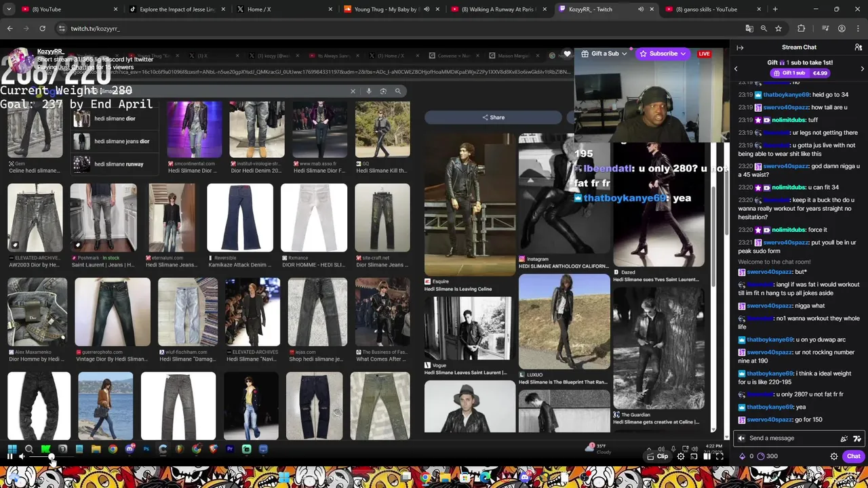Click the Gift 1 sub €4.99 button

point(800,73)
